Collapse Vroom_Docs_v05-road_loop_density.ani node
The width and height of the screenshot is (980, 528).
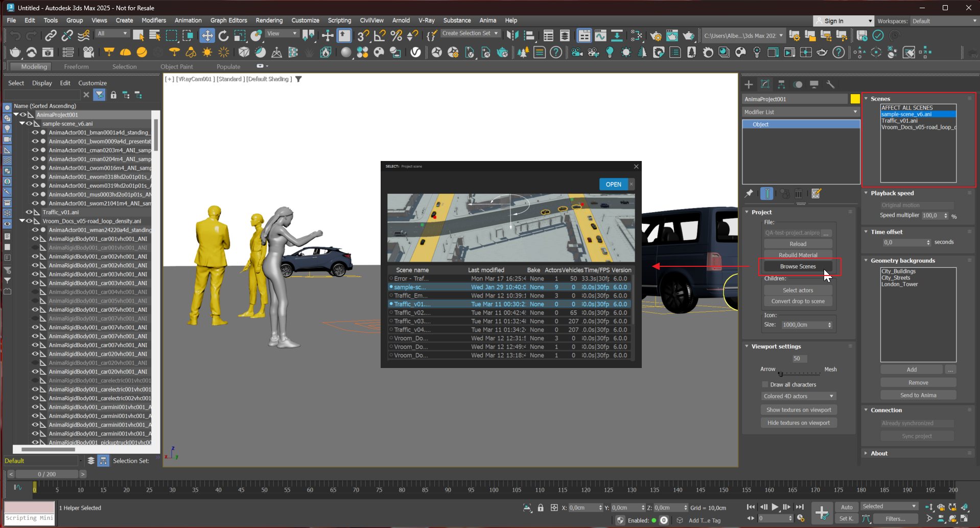click(22, 221)
